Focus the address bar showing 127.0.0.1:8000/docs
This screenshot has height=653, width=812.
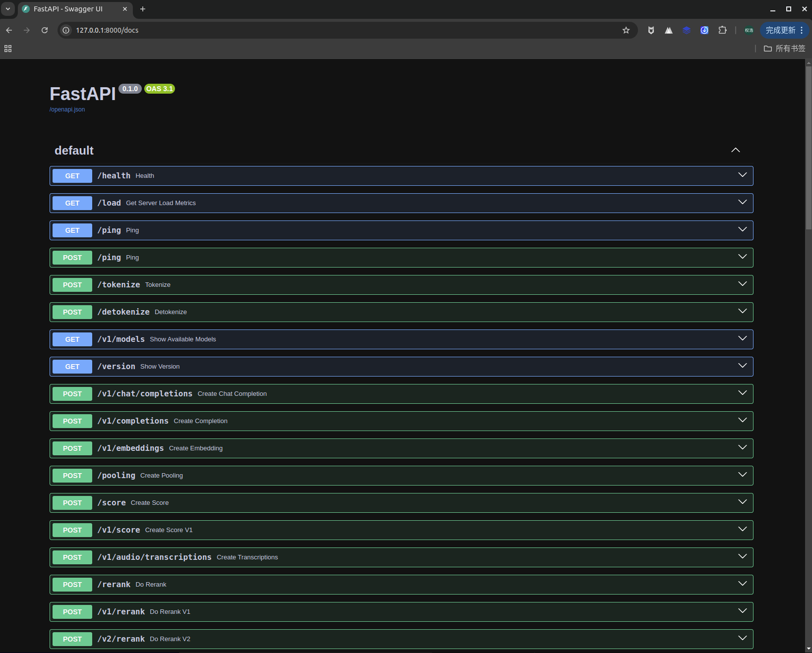point(347,30)
